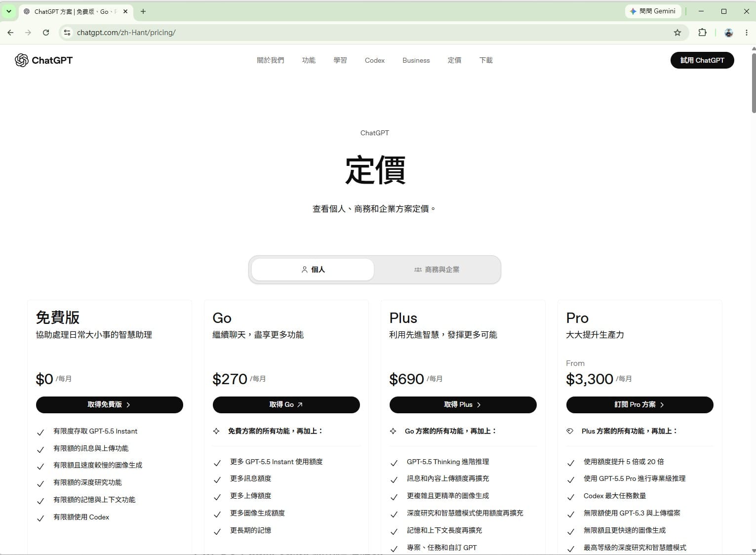Click the Pro plan heading
Image resolution: width=756 pixels, height=555 pixels.
click(x=577, y=318)
